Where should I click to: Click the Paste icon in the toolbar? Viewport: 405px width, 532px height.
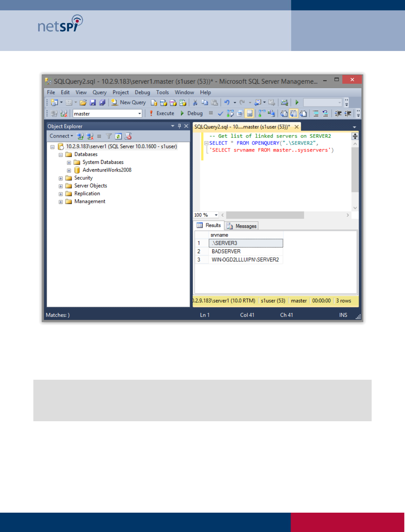(214, 103)
